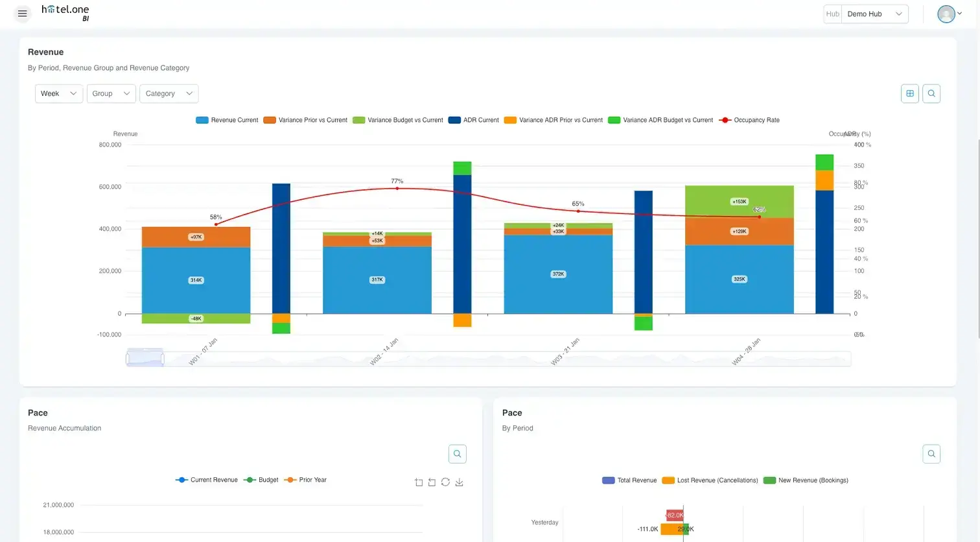Screen dimensions: 980x542
Task: Click the zoom reset icon on the Pace chart
Action: click(432, 482)
